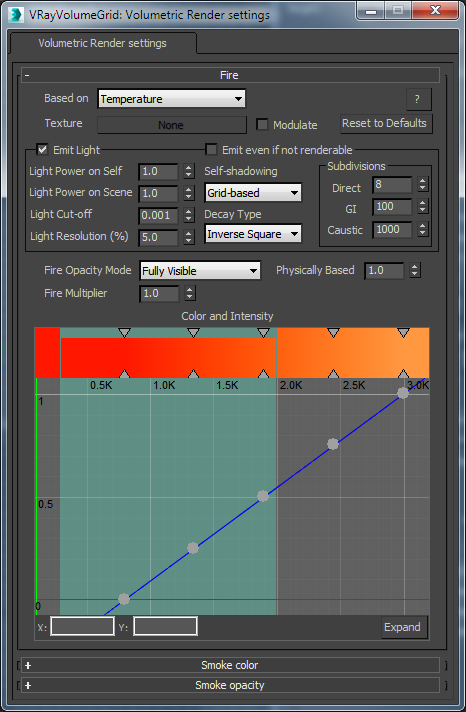Click the Fire Multiplier value field

tap(159, 293)
